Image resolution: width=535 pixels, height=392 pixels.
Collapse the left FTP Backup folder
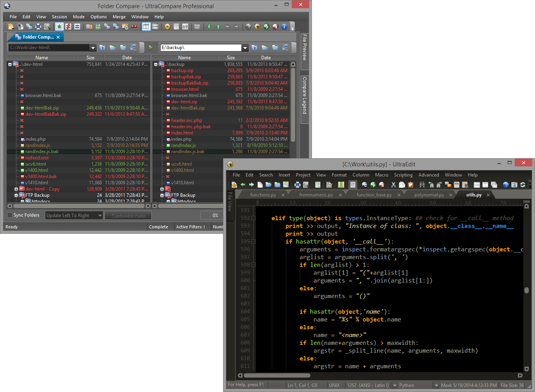point(16,195)
